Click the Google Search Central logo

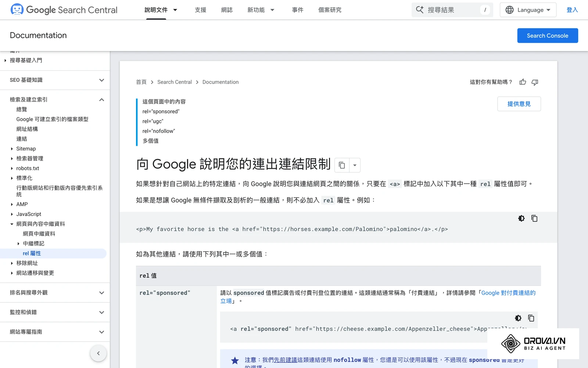64,10
